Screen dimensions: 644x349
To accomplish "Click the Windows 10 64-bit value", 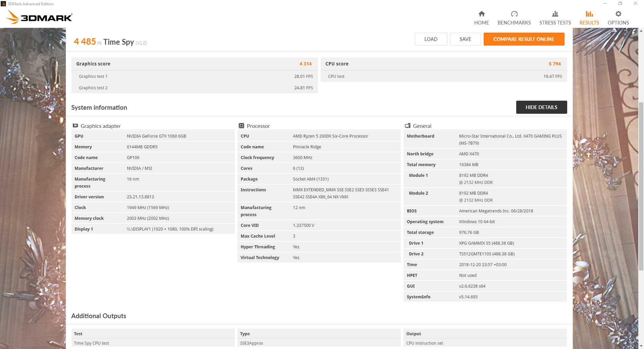I will (x=477, y=222).
